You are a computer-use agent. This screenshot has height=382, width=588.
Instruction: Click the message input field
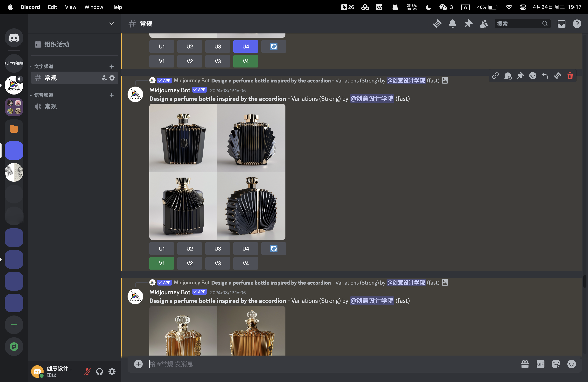(x=321, y=364)
